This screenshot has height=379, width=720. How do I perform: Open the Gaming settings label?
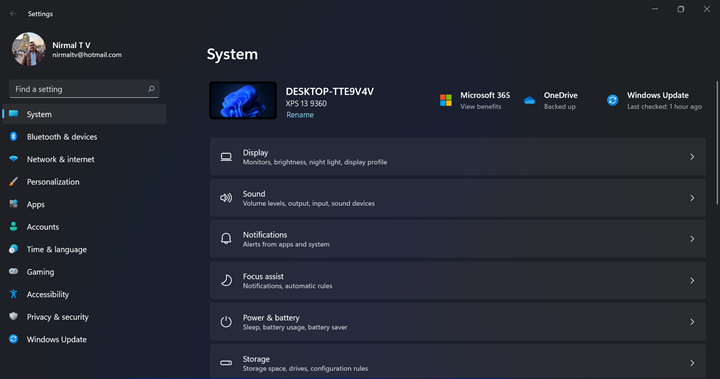40,272
